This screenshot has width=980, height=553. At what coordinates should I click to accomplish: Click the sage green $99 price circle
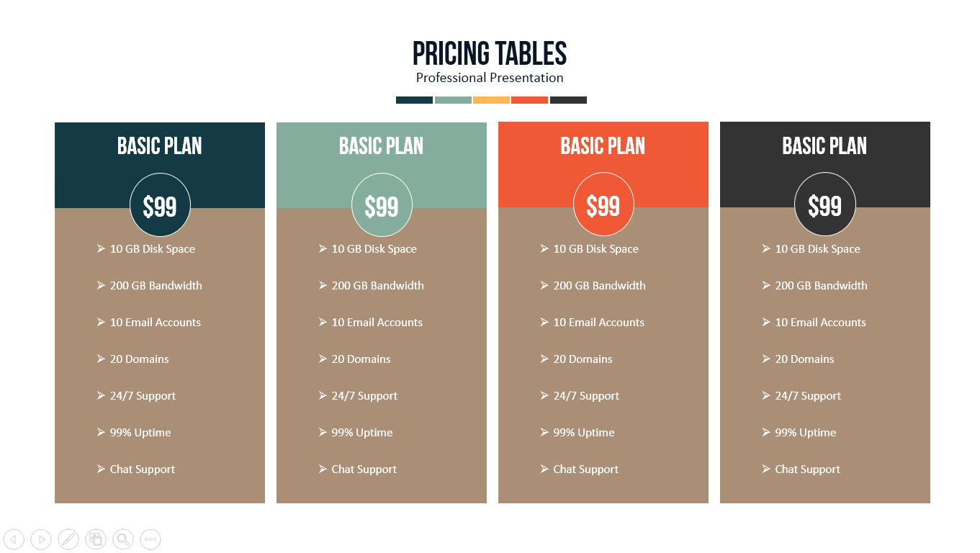coord(382,206)
